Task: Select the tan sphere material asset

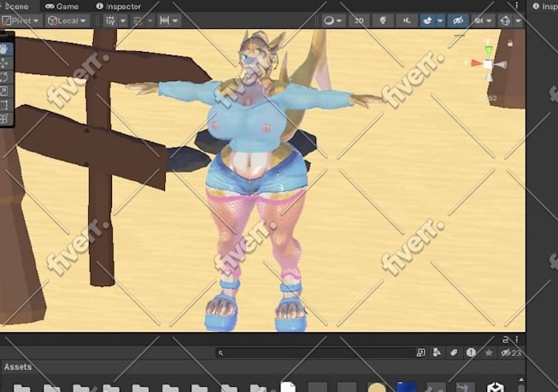Action: tap(377, 388)
